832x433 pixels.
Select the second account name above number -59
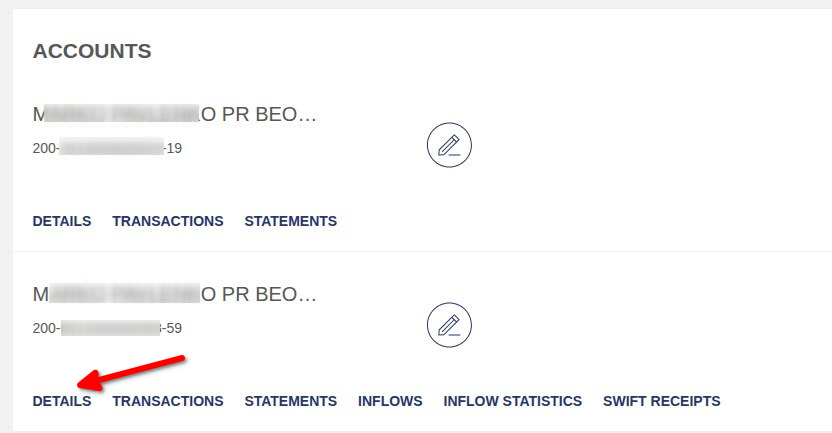pyautogui.click(x=175, y=295)
